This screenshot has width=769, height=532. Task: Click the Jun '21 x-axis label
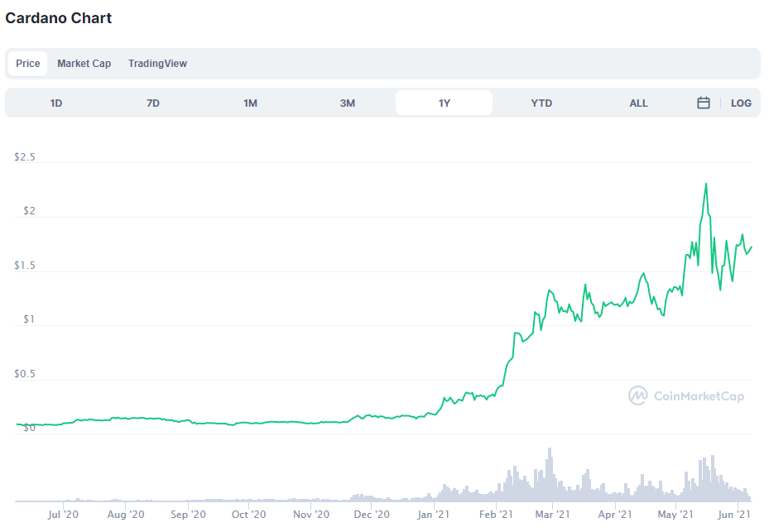coord(734,515)
